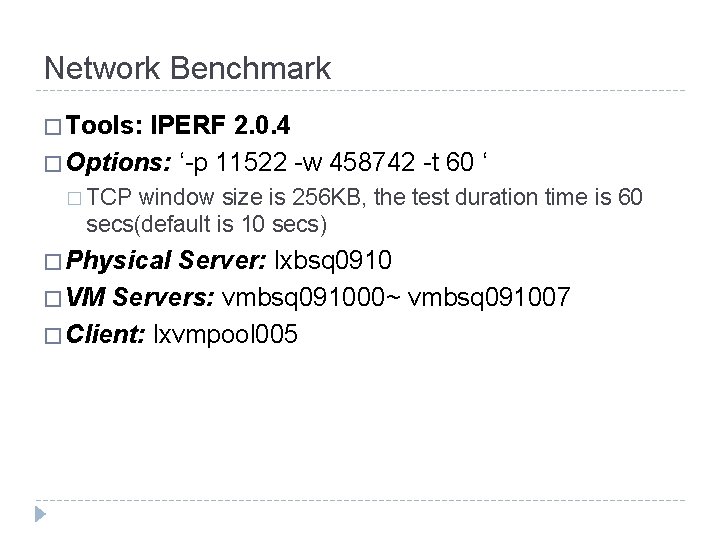Click the blue arrow icon at bottom-left
This screenshot has width=720, height=540.
pyautogui.click(x=42, y=515)
